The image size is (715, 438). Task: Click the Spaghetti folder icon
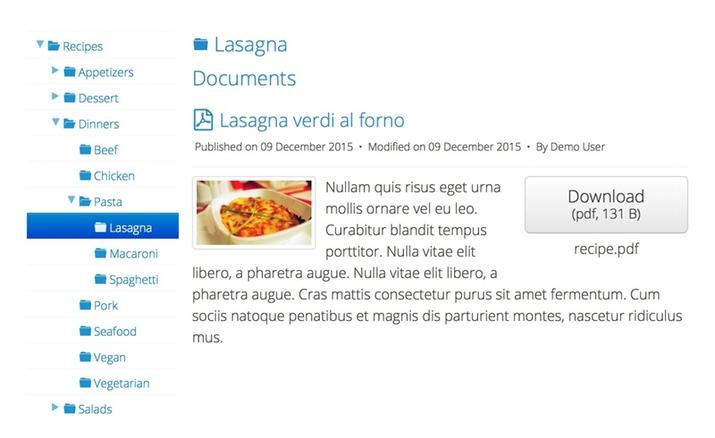click(100, 279)
